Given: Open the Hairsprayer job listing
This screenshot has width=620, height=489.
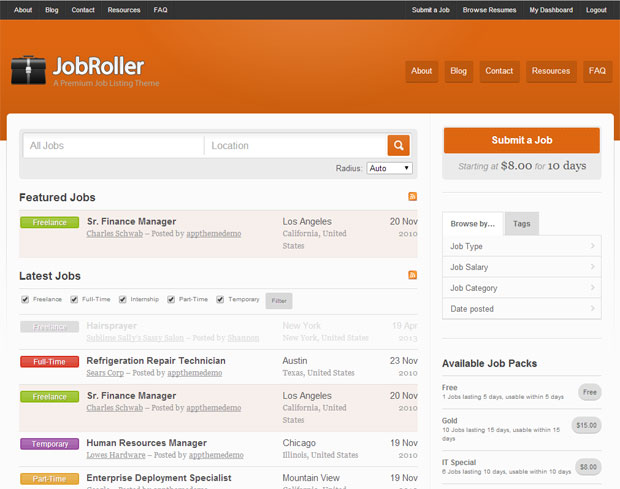Looking at the screenshot, I should (112, 326).
